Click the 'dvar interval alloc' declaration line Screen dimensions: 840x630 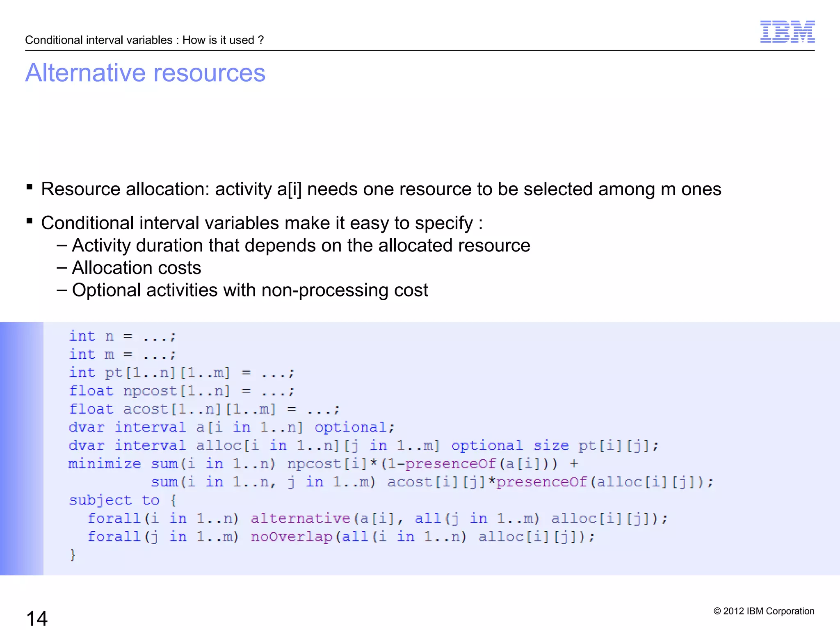pos(364,445)
